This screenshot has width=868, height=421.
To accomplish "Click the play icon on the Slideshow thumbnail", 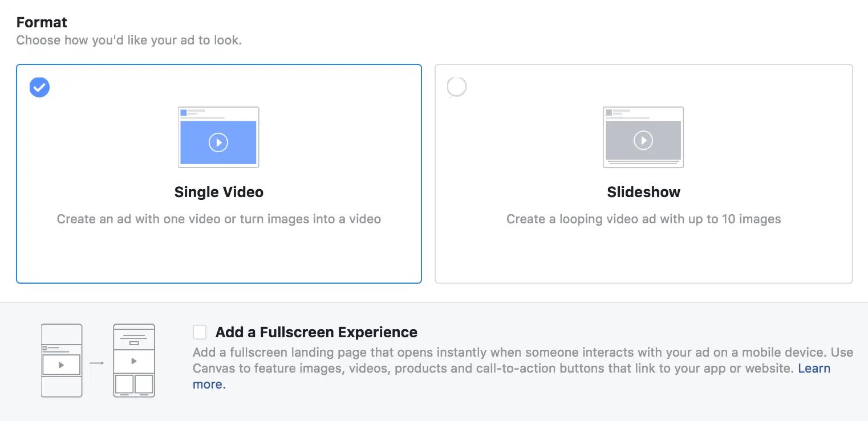I will [643, 140].
